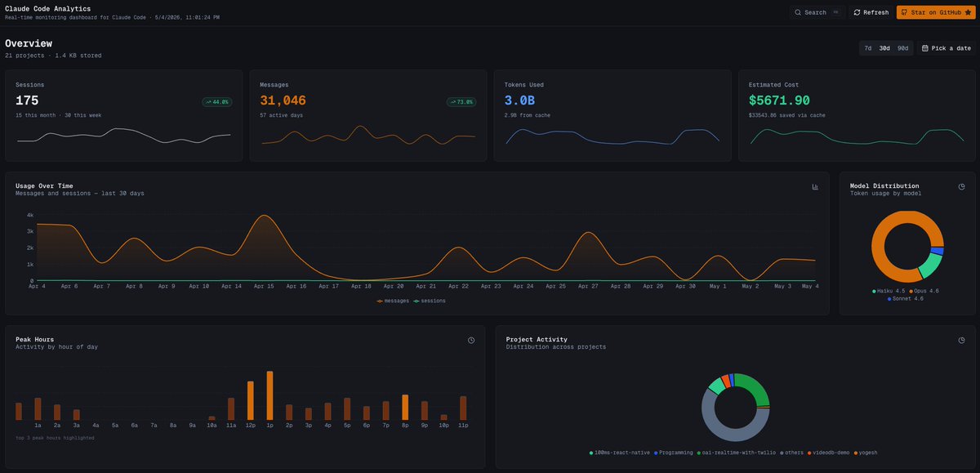
Task: Toggle oai-realtime-with-twilio in project legend
Action: [737, 452]
